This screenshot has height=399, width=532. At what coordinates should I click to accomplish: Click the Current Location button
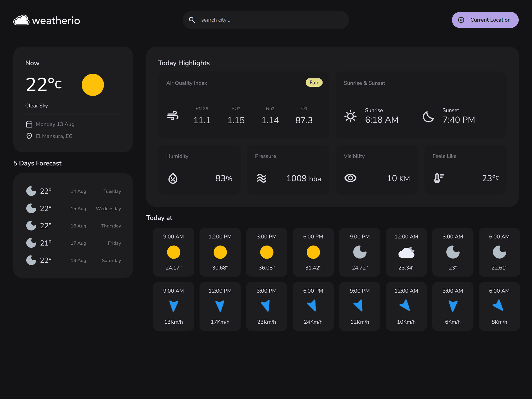coord(485,20)
